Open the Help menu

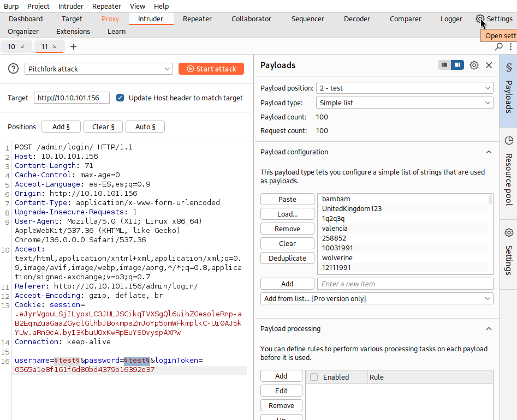161,6
